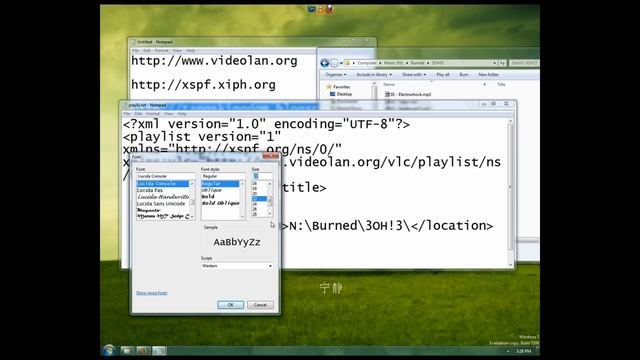Click the first taskbar icon beside Start

point(126,351)
